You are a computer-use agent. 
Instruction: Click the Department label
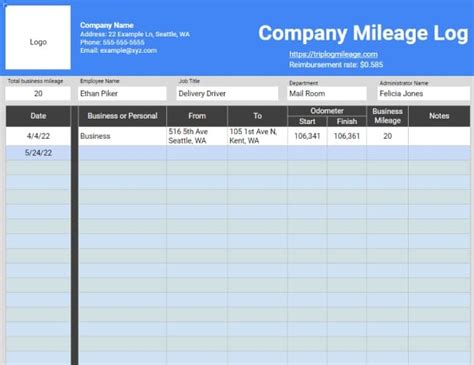point(303,83)
